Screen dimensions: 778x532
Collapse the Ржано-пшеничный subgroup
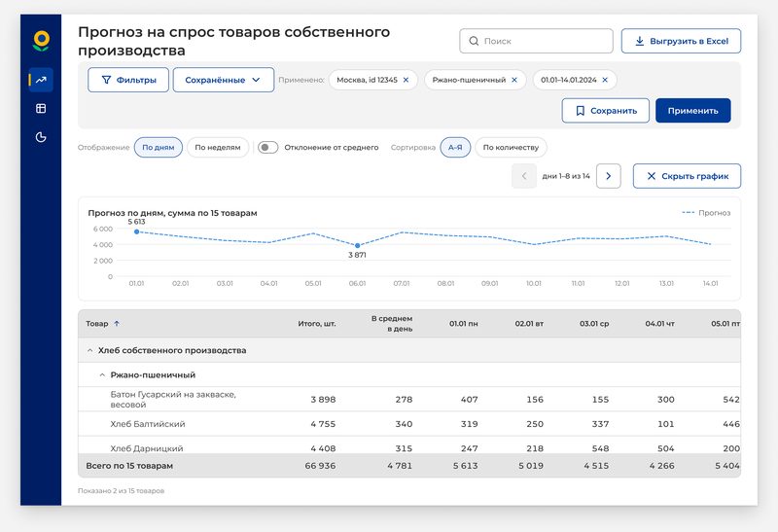(x=102, y=375)
